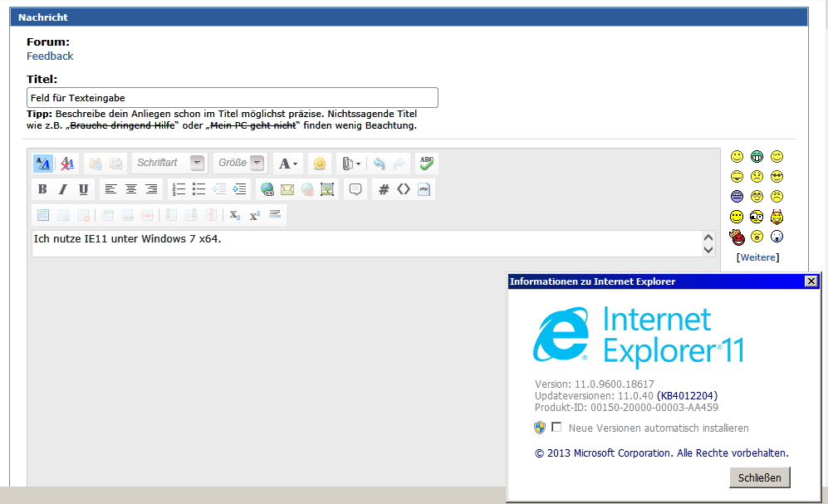Image resolution: width=828 pixels, height=504 pixels.
Task: Click the Titel text input field
Action: point(233,98)
